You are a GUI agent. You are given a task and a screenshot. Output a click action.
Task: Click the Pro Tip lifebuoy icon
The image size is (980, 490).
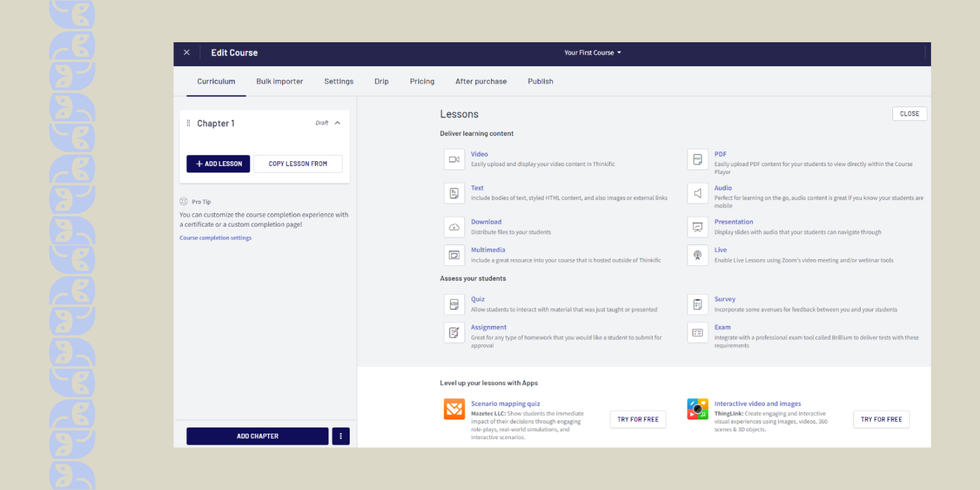[x=184, y=202]
